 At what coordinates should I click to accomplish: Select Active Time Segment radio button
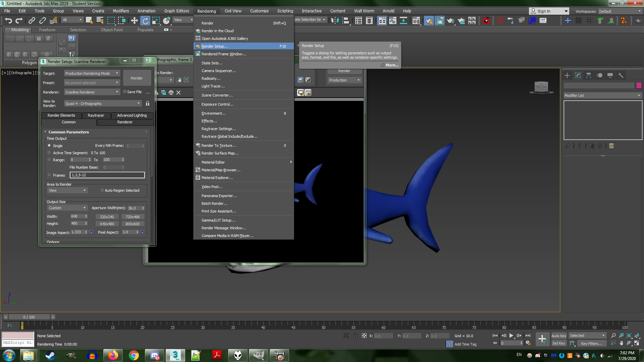[49, 153]
